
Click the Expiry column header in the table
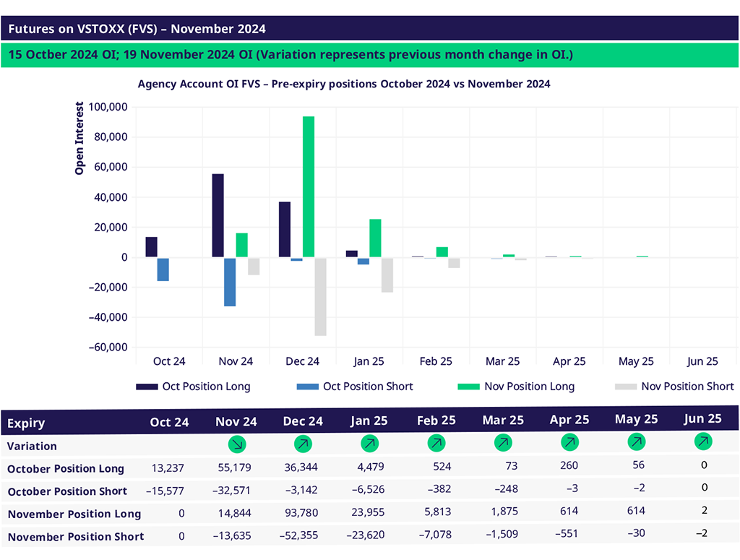[x=26, y=423]
